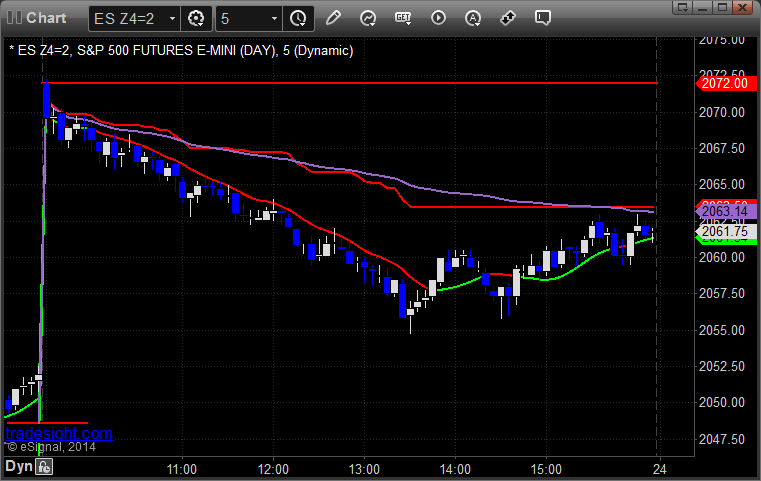761x481 pixels.
Task: Minimize the chart window
Action: [x=703, y=7]
